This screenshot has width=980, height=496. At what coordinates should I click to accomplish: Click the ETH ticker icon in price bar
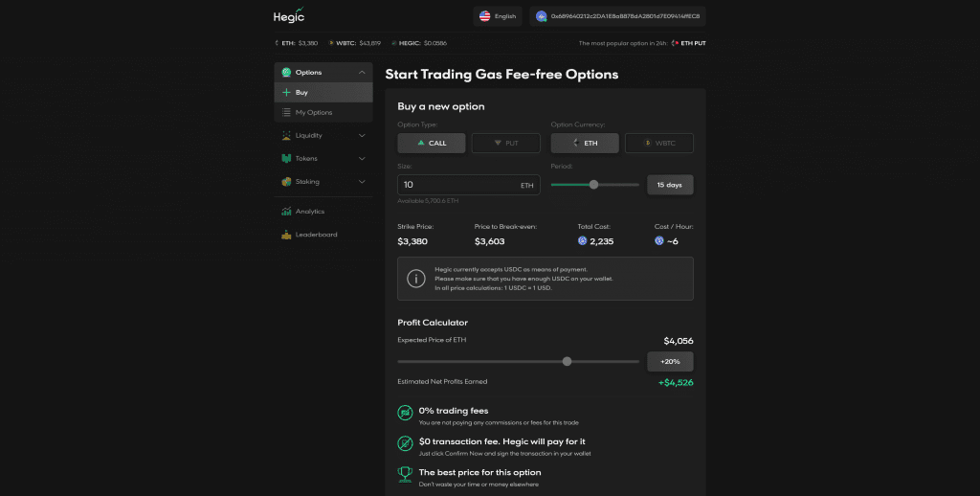277,43
